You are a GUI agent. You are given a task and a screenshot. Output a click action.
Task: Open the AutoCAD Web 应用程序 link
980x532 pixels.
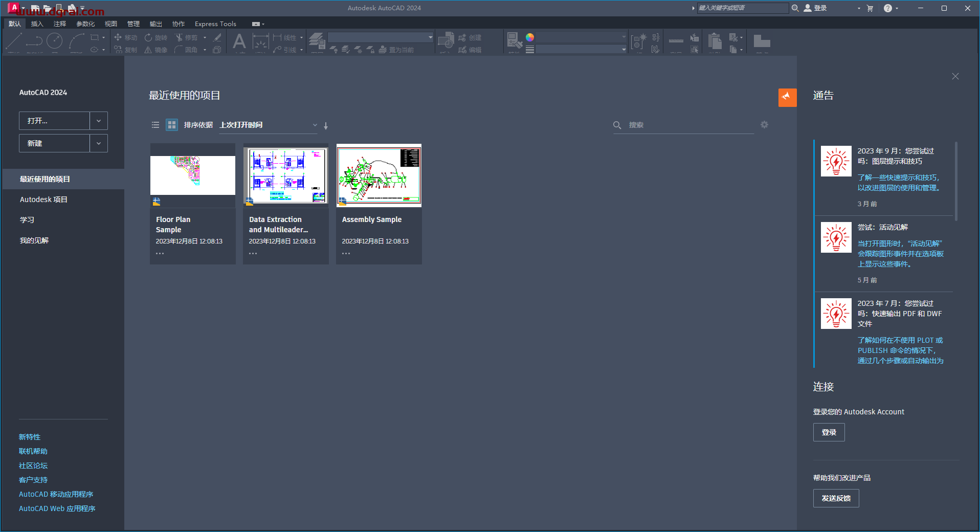(57, 508)
